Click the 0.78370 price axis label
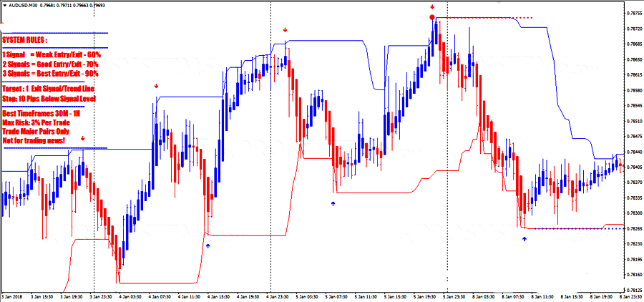The width and height of the screenshot is (644, 302). click(x=635, y=182)
